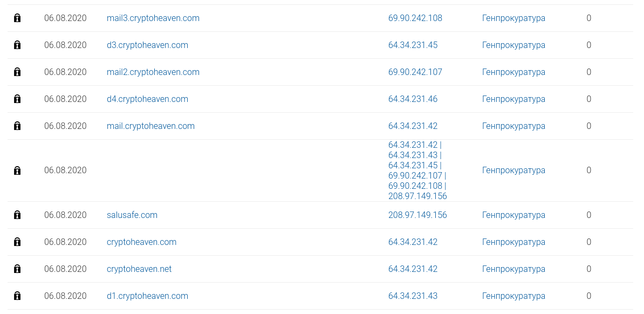644x314 pixels.
Task: Open the d1.cryptoheaven.com domain link
Action: (x=147, y=296)
